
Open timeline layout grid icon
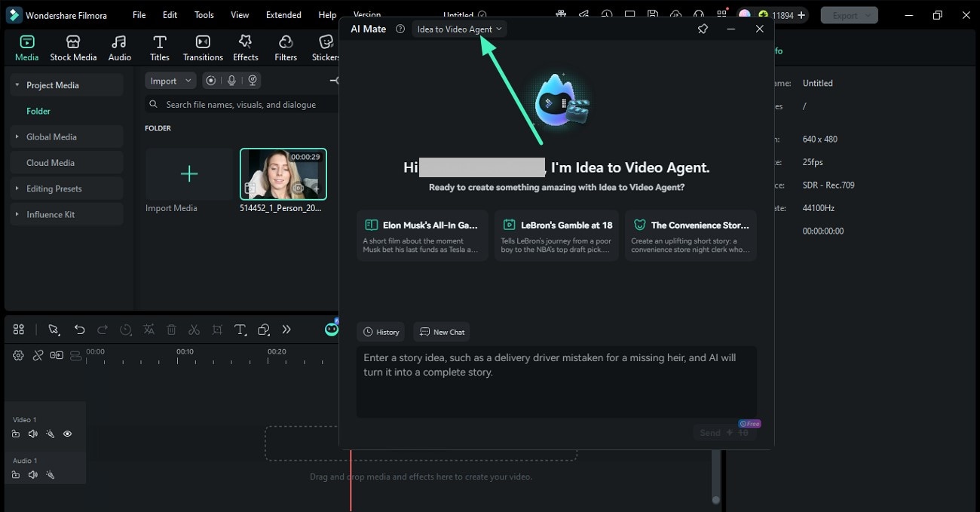(19, 330)
